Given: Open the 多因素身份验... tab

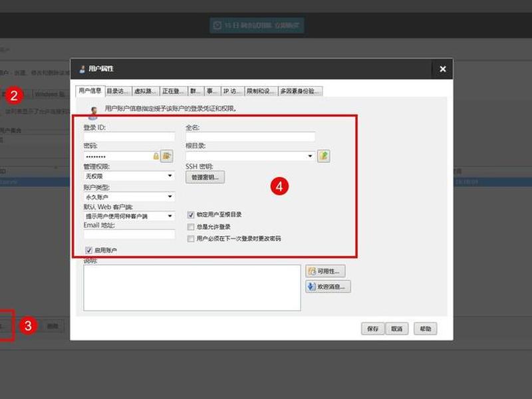Looking at the screenshot, I should coord(301,91).
